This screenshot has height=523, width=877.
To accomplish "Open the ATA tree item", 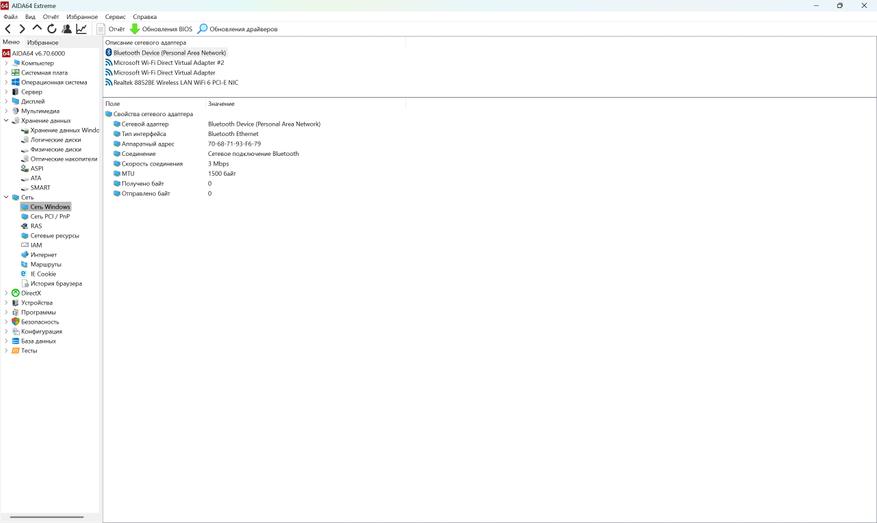I will point(31,178).
